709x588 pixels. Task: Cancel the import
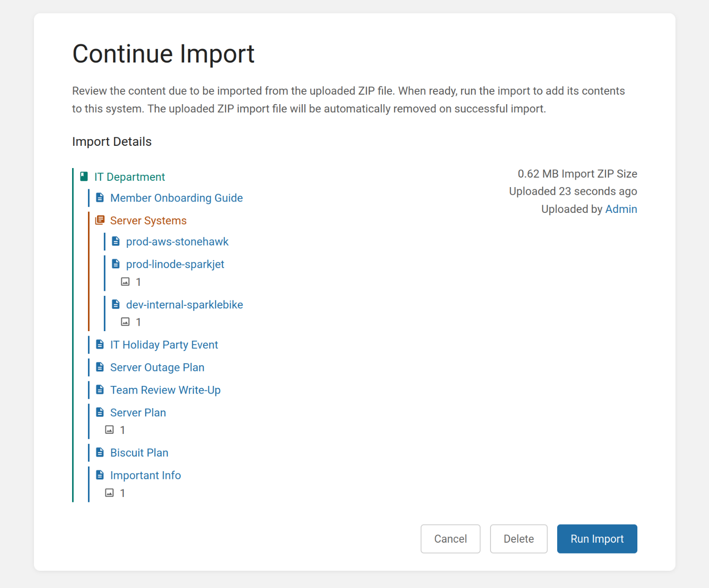click(x=451, y=539)
